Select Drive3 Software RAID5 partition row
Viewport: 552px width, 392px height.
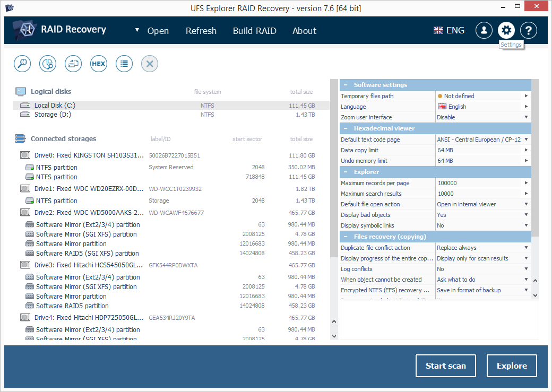pos(170,306)
